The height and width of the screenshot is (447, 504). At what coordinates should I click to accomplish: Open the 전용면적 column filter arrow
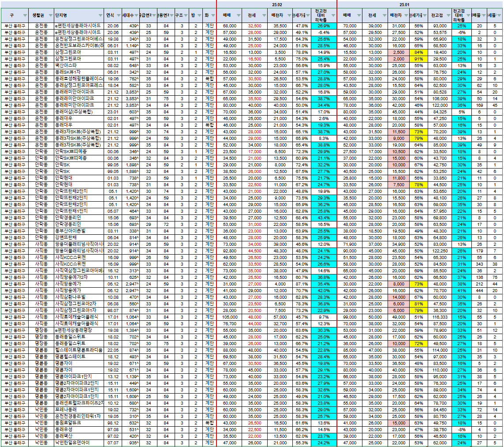pyautogui.click(x=172, y=15)
